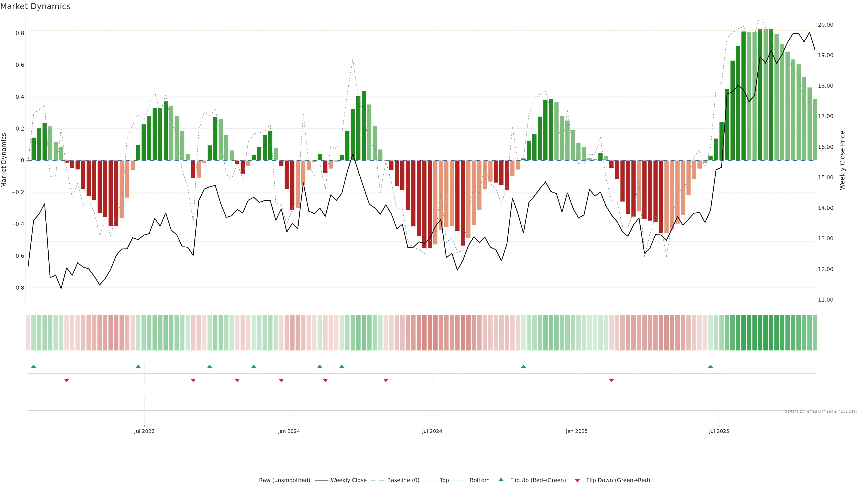Click the Jan 2024 x-axis label
The image size is (868, 488).
point(289,431)
